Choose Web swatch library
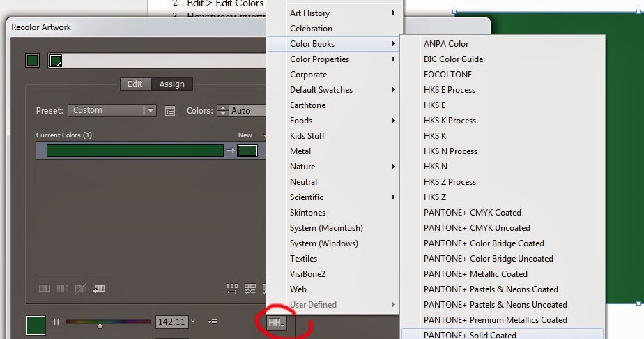Screen dimensions: 644x339 pyautogui.click(x=333, y=289)
